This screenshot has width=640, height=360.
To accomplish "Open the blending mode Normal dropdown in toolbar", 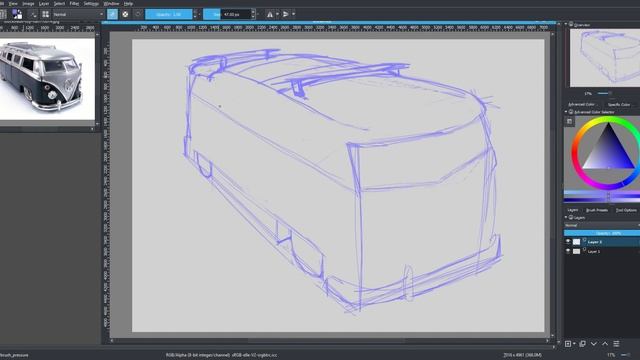I will (78, 14).
